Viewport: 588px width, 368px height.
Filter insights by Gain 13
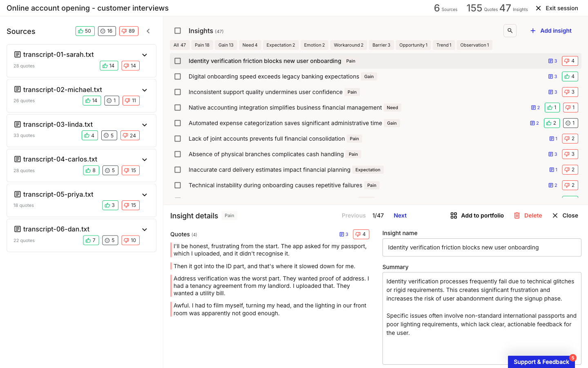coord(226,45)
